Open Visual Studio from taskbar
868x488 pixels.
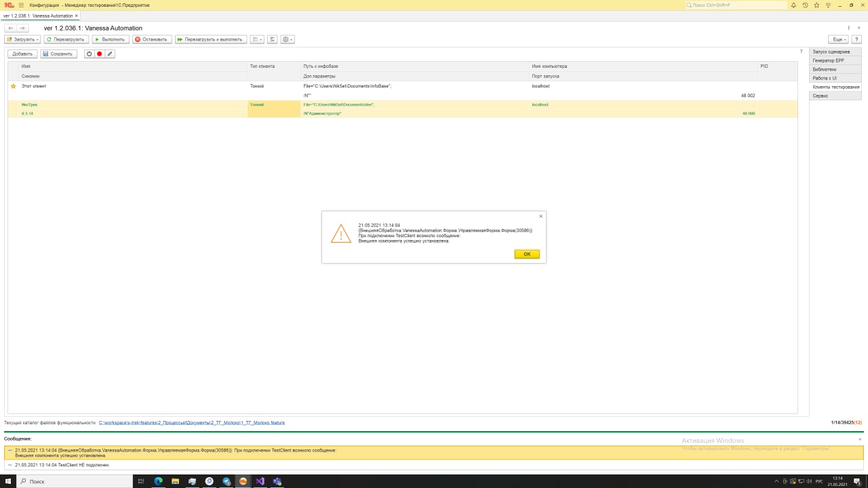tap(260, 481)
